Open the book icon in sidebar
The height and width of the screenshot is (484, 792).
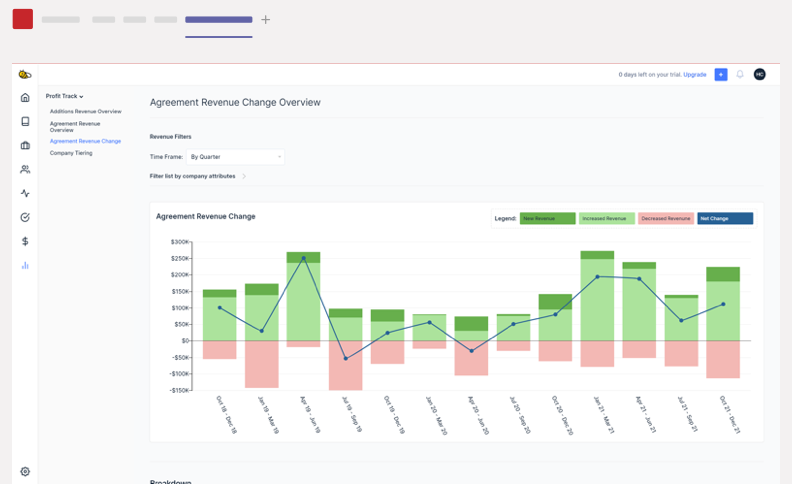click(25, 121)
